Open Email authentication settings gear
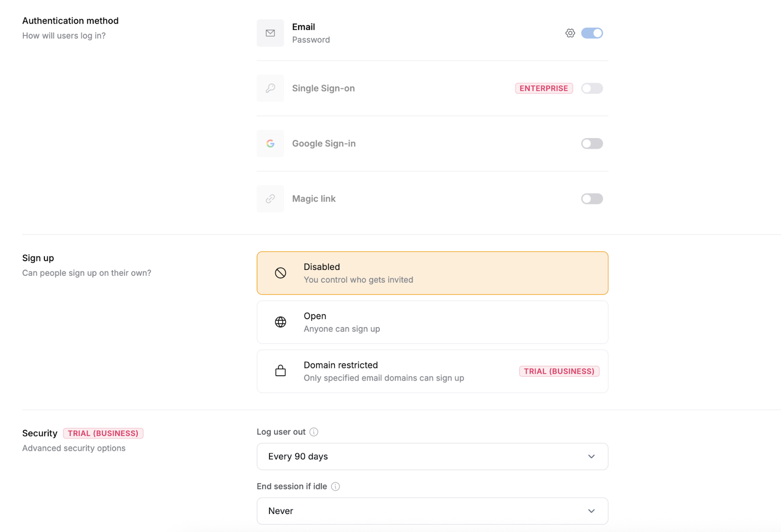Screen dimensions: 781x532 point(570,33)
